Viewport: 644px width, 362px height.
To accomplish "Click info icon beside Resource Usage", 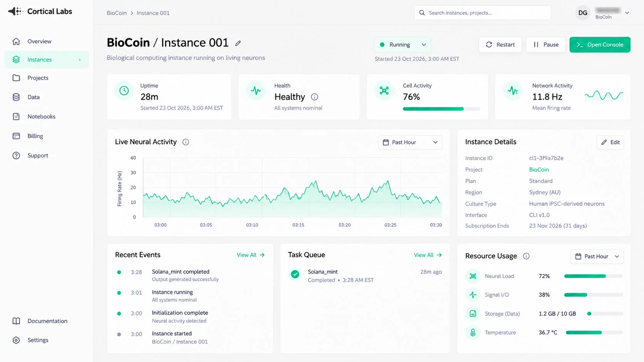I will (526, 256).
